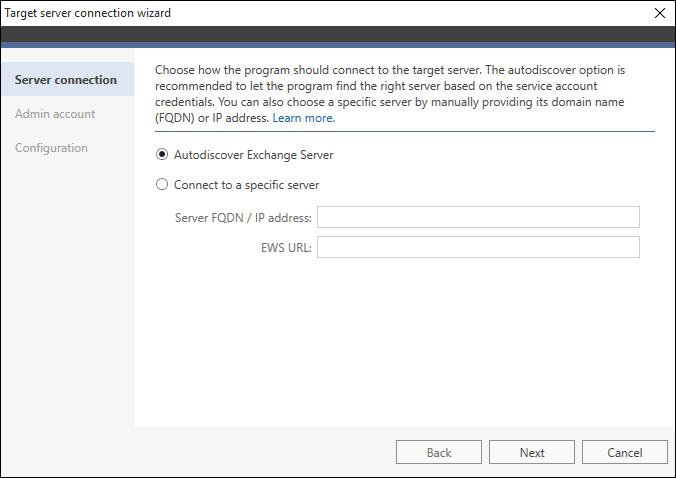
Task: Click the EWS URL label
Action: coord(286,248)
